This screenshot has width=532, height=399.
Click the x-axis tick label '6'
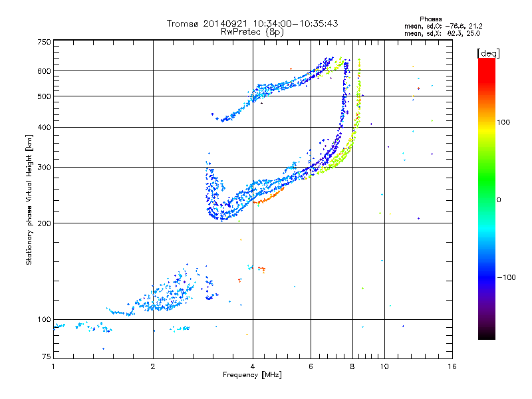(x=311, y=366)
